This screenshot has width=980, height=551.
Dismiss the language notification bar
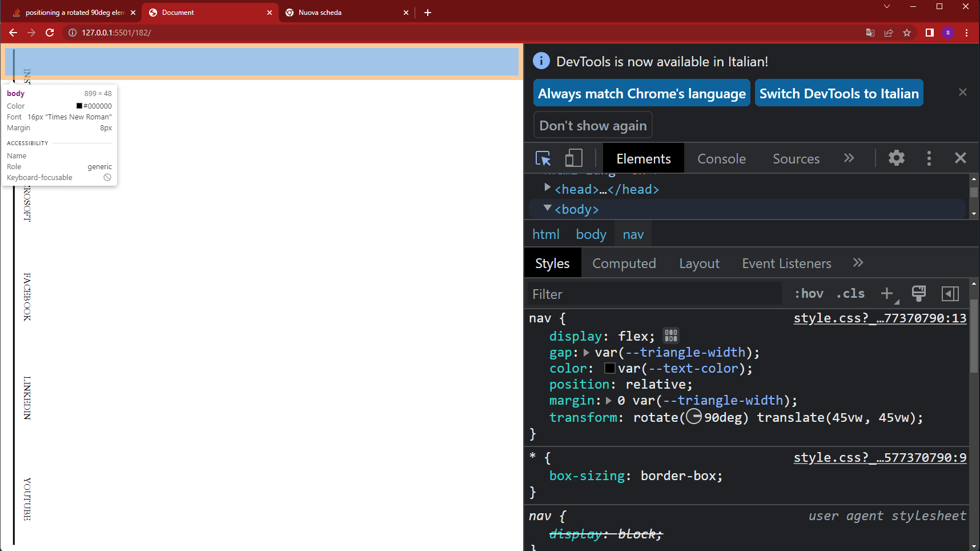[x=963, y=92]
